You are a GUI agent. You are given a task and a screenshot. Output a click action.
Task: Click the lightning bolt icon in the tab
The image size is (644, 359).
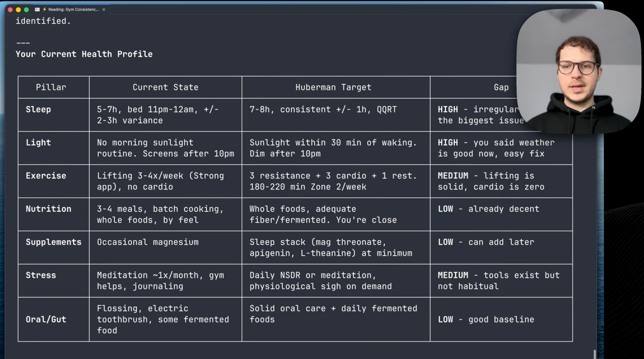(45, 10)
